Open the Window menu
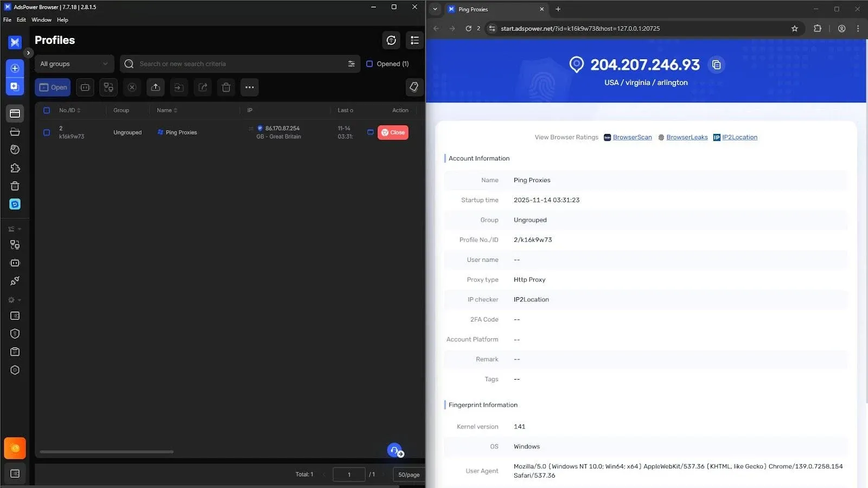The width and height of the screenshot is (868, 488). (41, 20)
